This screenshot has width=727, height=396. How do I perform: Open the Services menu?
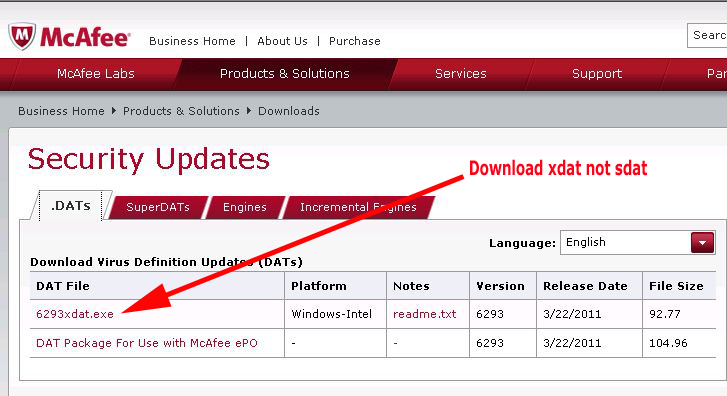tap(460, 74)
